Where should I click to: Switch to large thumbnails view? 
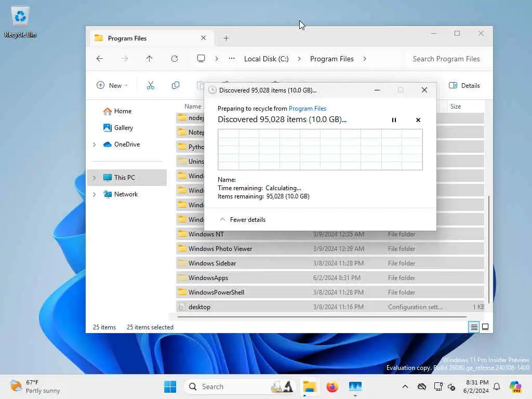click(x=485, y=327)
